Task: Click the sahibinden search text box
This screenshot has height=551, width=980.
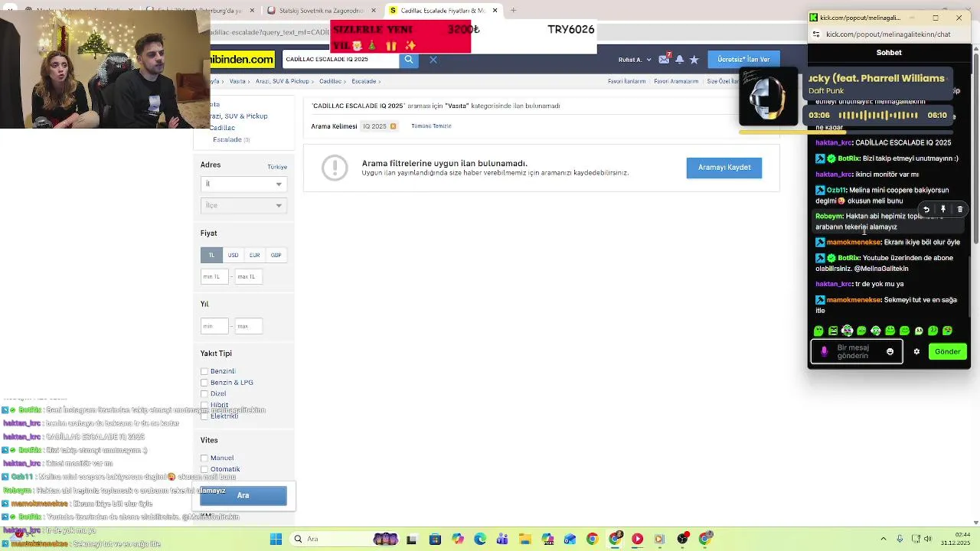Action: tap(340, 60)
